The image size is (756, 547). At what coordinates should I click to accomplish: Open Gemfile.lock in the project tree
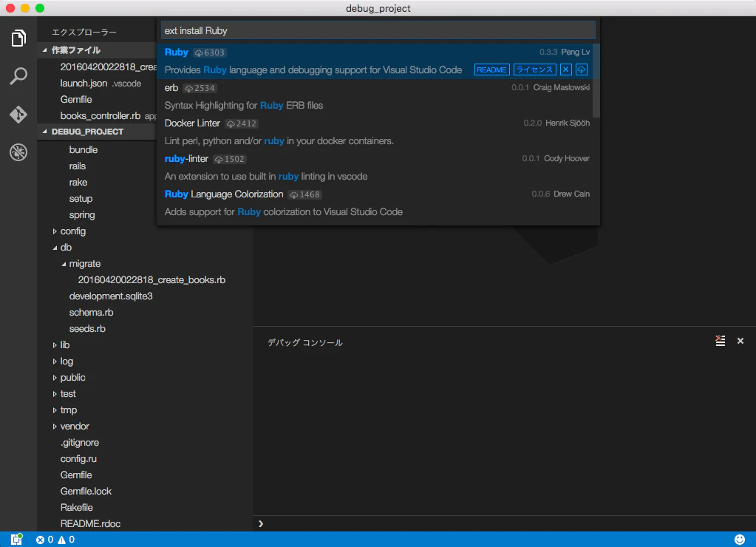point(86,491)
